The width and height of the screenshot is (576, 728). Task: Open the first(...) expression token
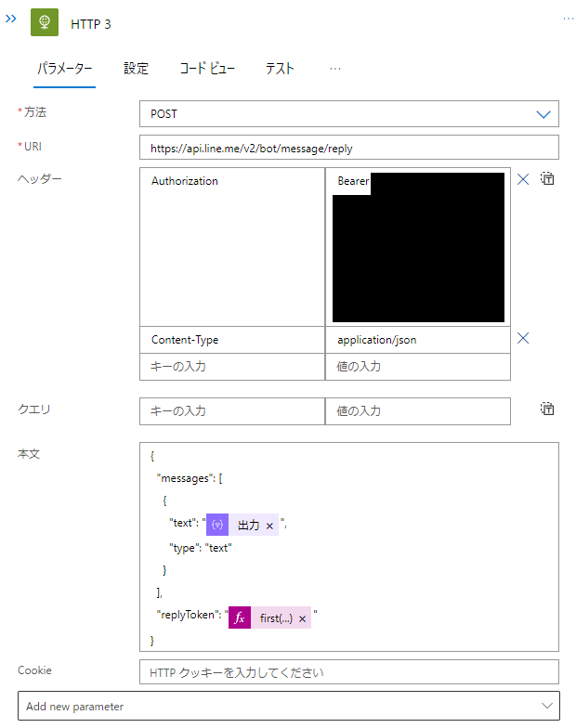point(276,618)
